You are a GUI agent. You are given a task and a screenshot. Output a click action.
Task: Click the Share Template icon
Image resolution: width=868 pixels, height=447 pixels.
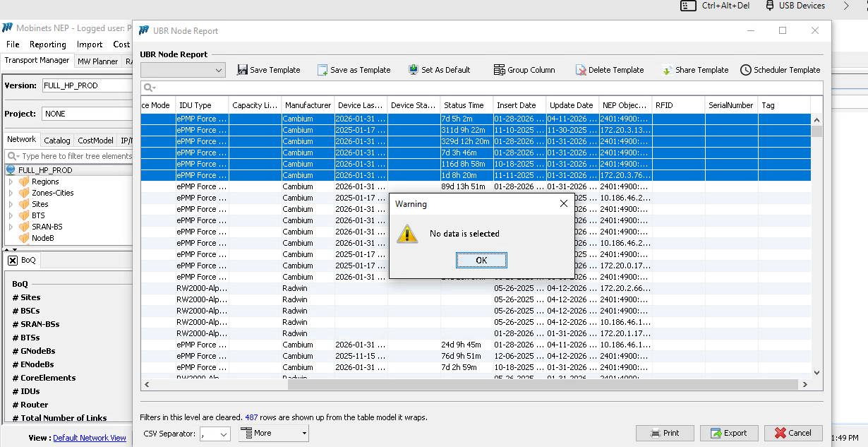pos(667,70)
